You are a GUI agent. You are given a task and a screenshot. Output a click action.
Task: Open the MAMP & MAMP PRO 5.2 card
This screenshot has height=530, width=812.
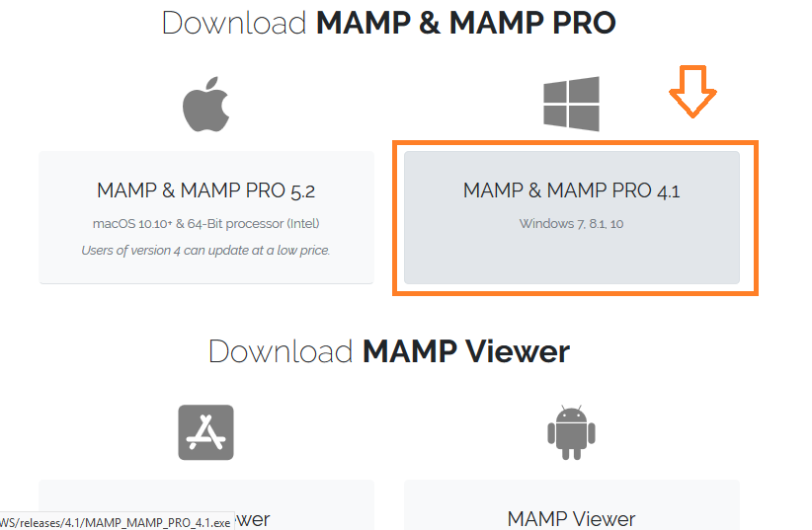pos(206,217)
